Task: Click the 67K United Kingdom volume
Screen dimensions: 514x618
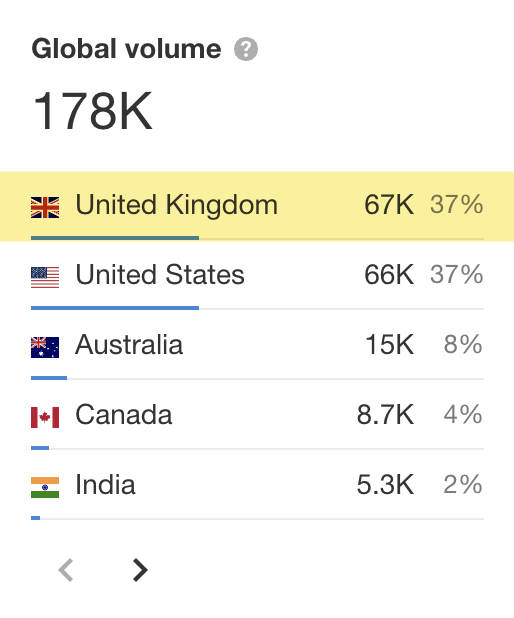Action: point(389,205)
